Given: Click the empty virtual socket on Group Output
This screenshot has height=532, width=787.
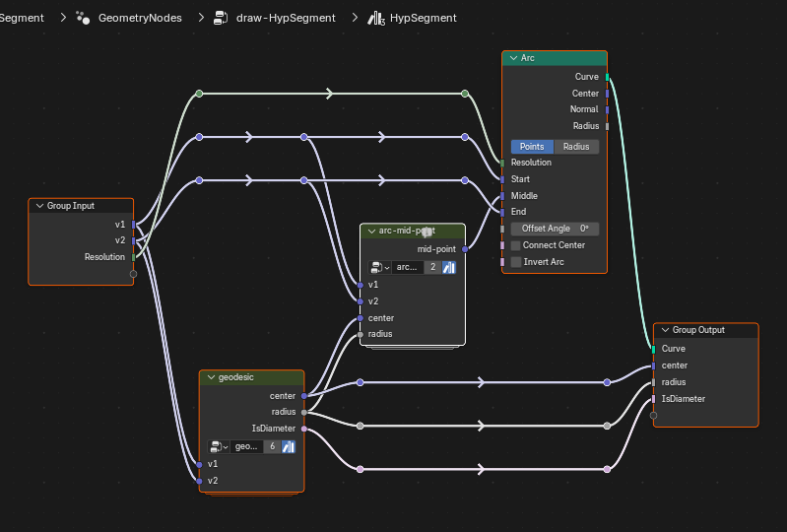Looking at the screenshot, I should pos(653,415).
